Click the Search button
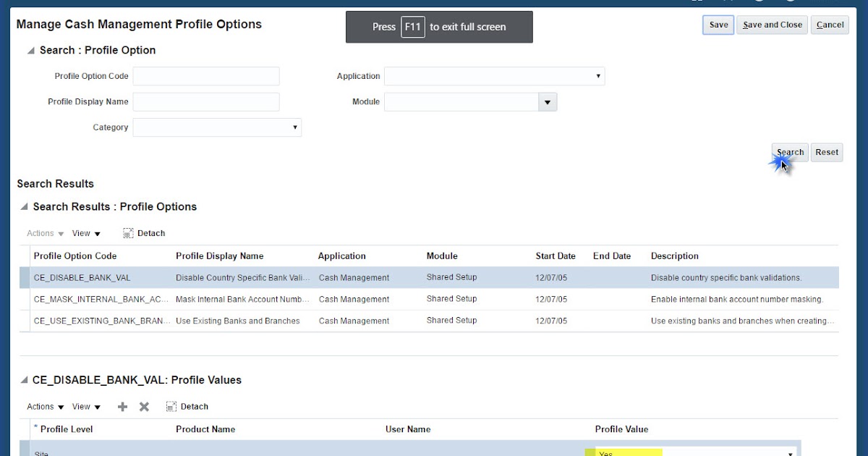868x456 pixels. click(789, 152)
